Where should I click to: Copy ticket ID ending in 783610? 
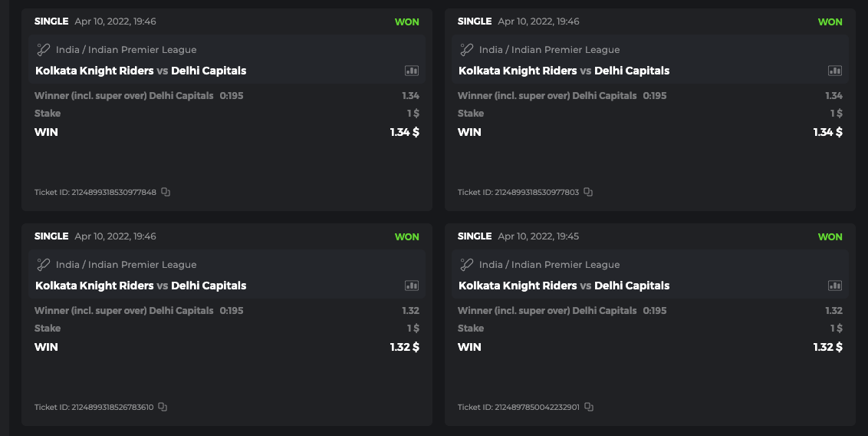[x=163, y=407]
